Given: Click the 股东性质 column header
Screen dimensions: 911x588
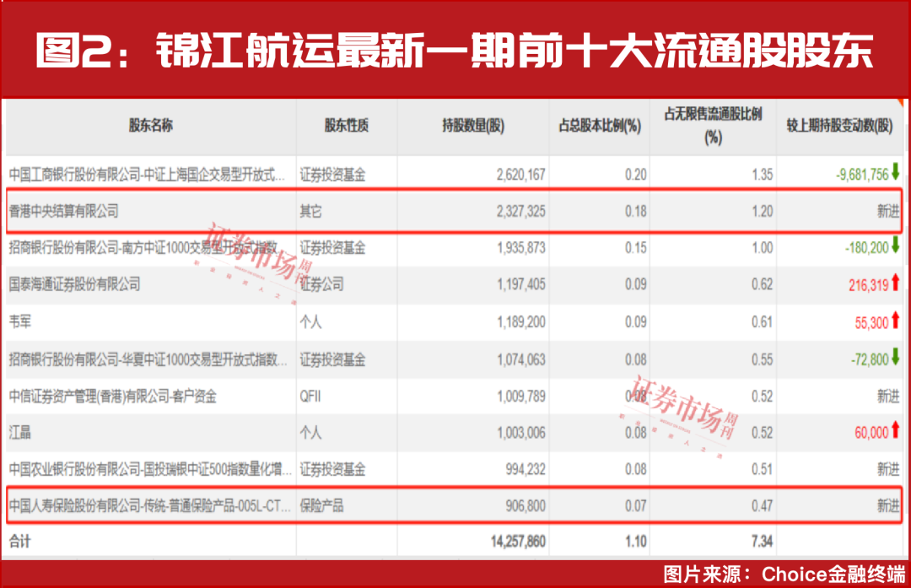Looking at the screenshot, I should coord(347,126).
